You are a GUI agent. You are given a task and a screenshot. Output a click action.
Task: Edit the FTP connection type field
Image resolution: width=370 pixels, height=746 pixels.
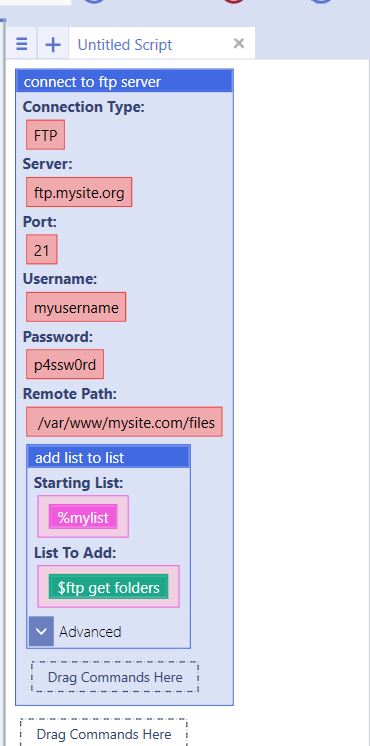46,135
